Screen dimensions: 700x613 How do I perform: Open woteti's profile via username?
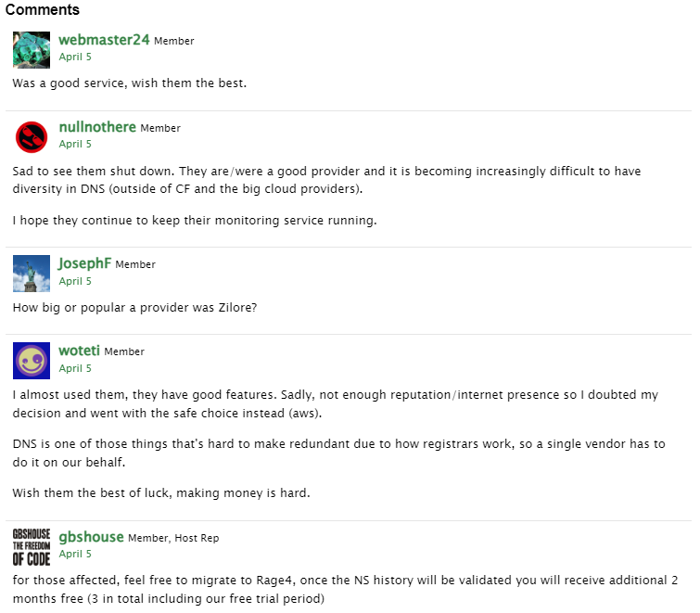tap(79, 351)
